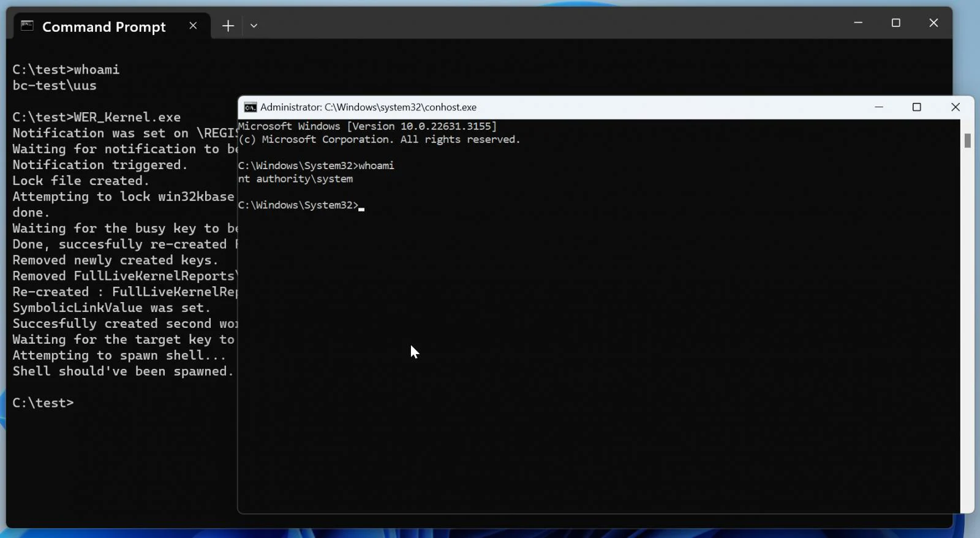This screenshot has height=538, width=980.
Task: Click the 'Notification triggered.' line
Action: point(100,165)
